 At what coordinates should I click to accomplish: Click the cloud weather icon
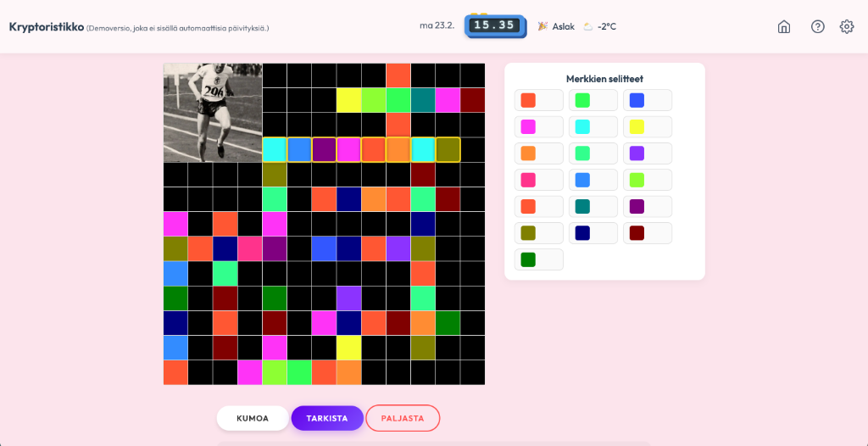[x=587, y=26]
